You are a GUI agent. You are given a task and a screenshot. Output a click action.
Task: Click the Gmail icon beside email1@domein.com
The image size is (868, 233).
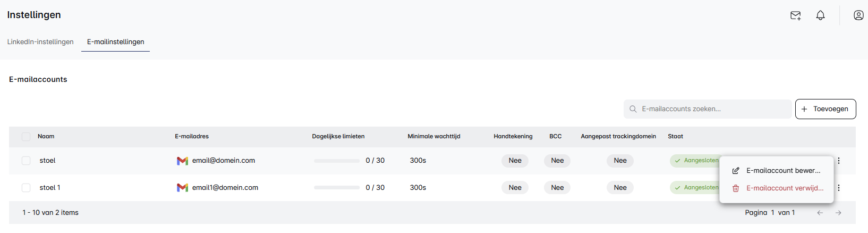coord(182,188)
